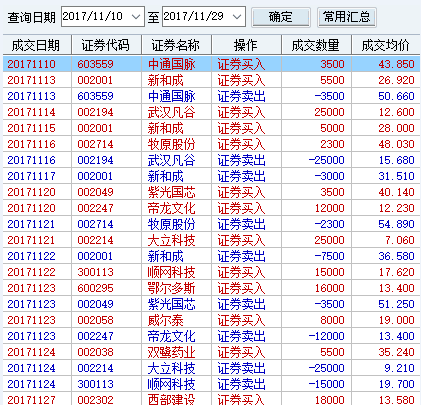Click the 常用汇总 button
The width and height of the screenshot is (421, 405).
[x=347, y=17]
